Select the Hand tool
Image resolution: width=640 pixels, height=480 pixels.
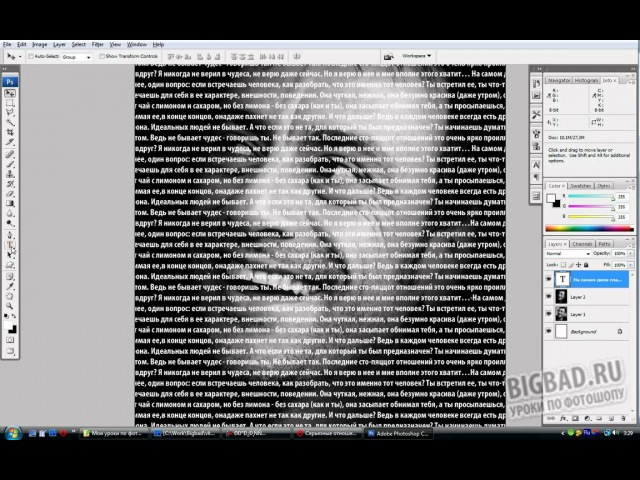(10, 296)
